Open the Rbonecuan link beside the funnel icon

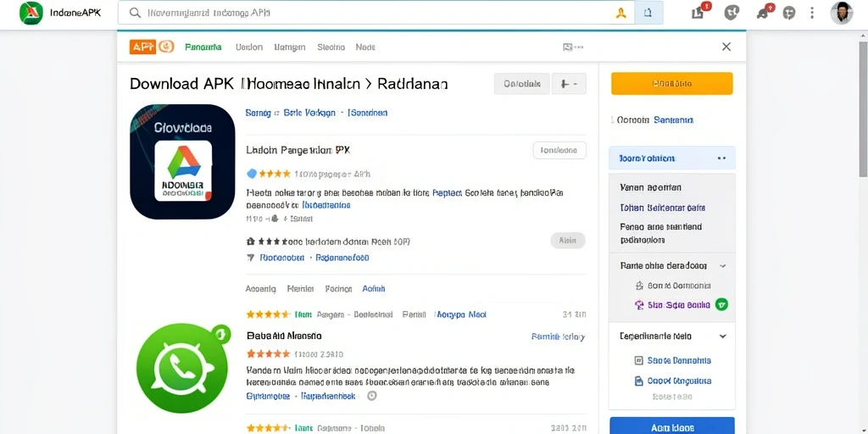tap(282, 258)
